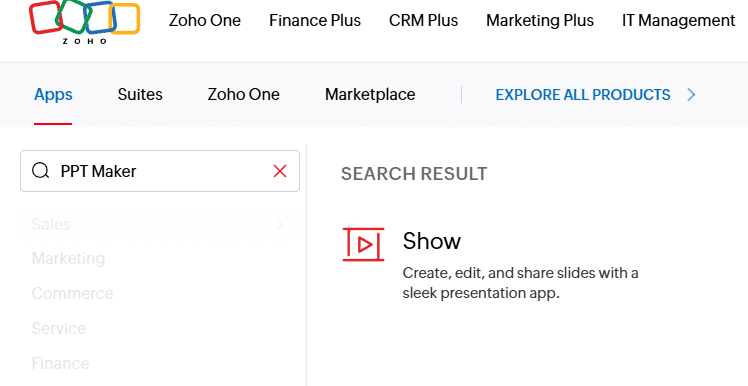Select the Service category
The image size is (748, 386).
(59, 328)
